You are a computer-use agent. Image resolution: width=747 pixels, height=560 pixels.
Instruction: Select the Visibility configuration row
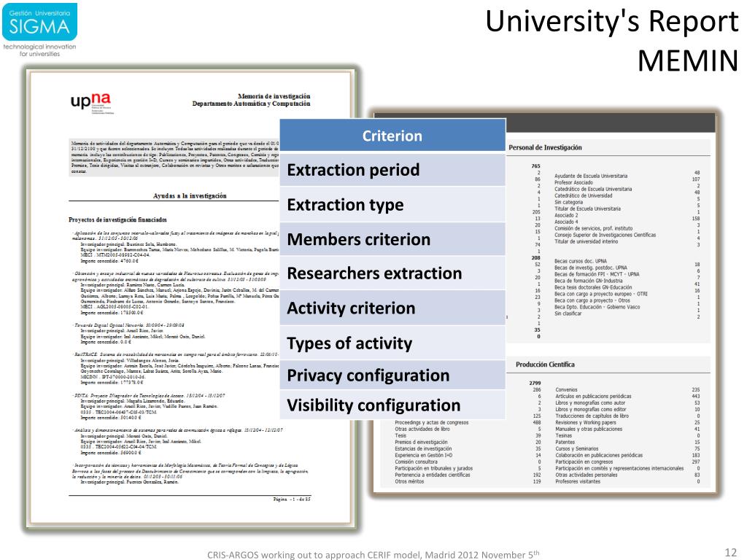tap(392, 405)
